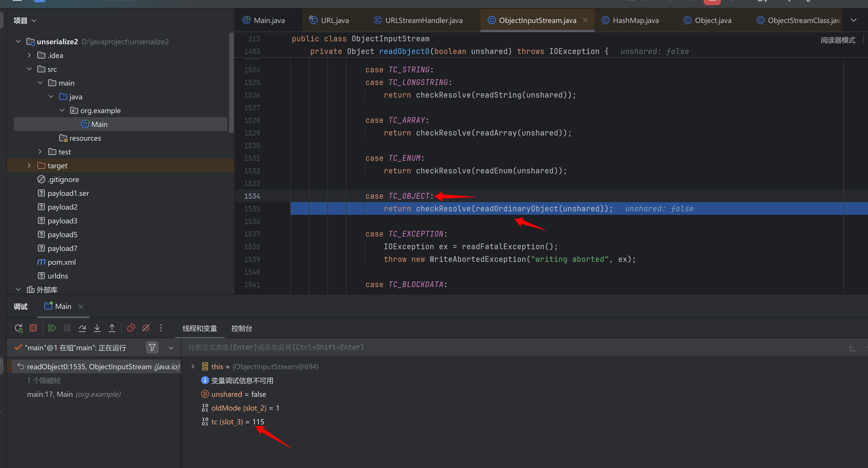Viewport: 868px width, 468px height.
Task: Switch to the HashMap.java tab
Action: tap(635, 20)
